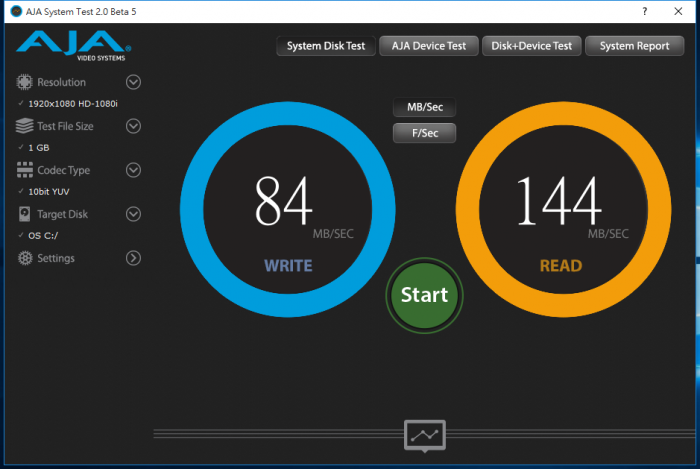Screen dimensions: 700x469
Task: Select the 1920x1080 HD-1080i resolution value
Action: click(73, 104)
